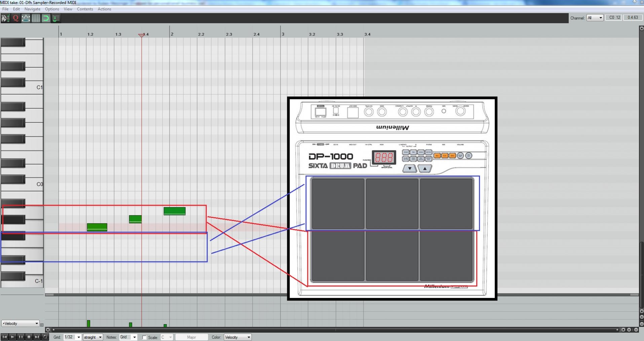Screen dimensions: 644x341
Task: Click the horizontal scrollbar right arrow
Action: pos(623,330)
